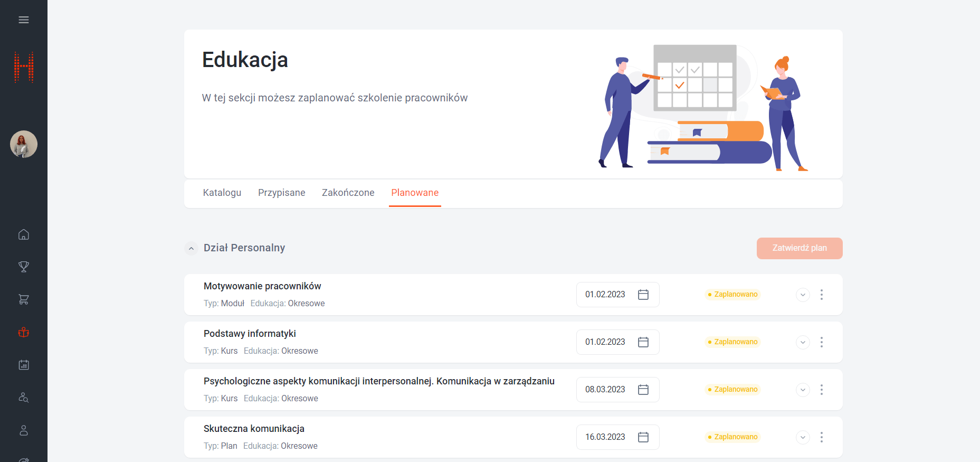980x462 pixels.
Task: Click calendar icon on 16.03.2023 date field
Action: 643,437
